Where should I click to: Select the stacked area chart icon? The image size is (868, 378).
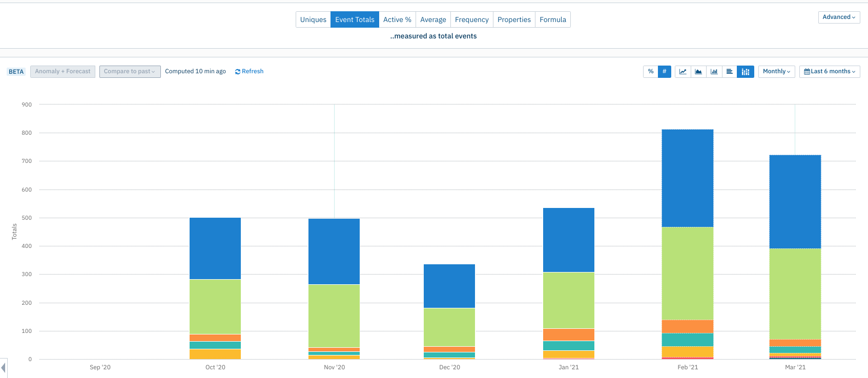pyautogui.click(x=698, y=72)
